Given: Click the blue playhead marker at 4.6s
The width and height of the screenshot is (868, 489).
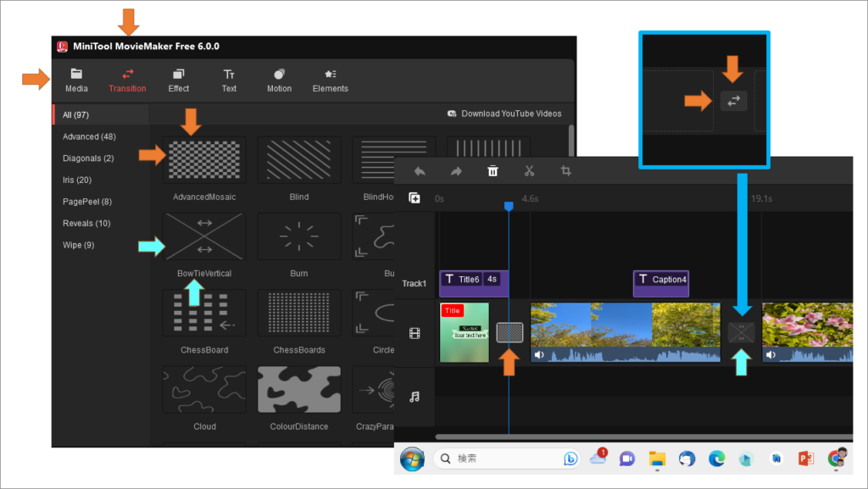Looking at the screenshot, I should (509, 204).
